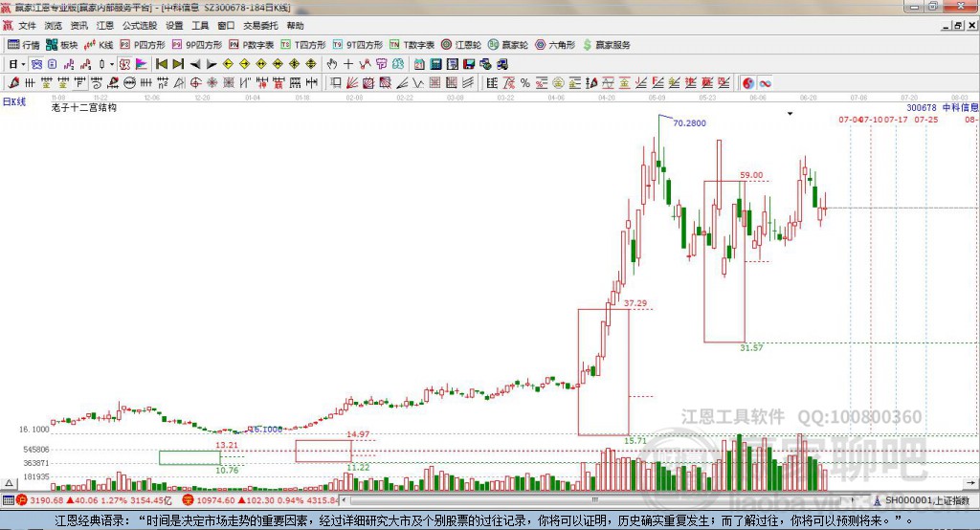Click the 日K线 period label

(14, 101)
